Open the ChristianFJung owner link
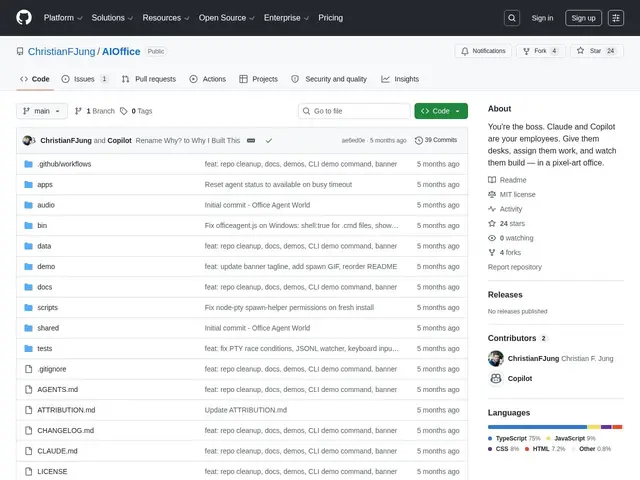Image resolution: width=640 pixels, height=480 pixels. (x=61, y=51)
